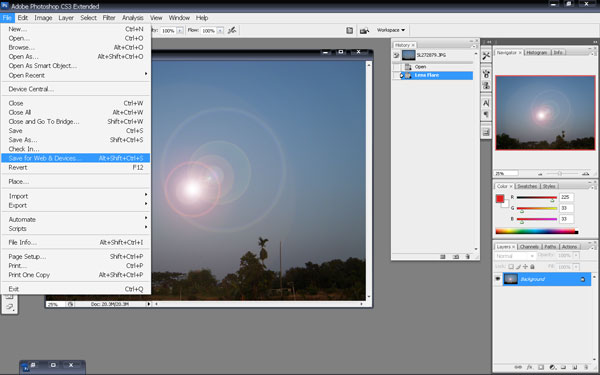Choose File Info menu entry
Screen dimensions: 600x375
[76, 242]
